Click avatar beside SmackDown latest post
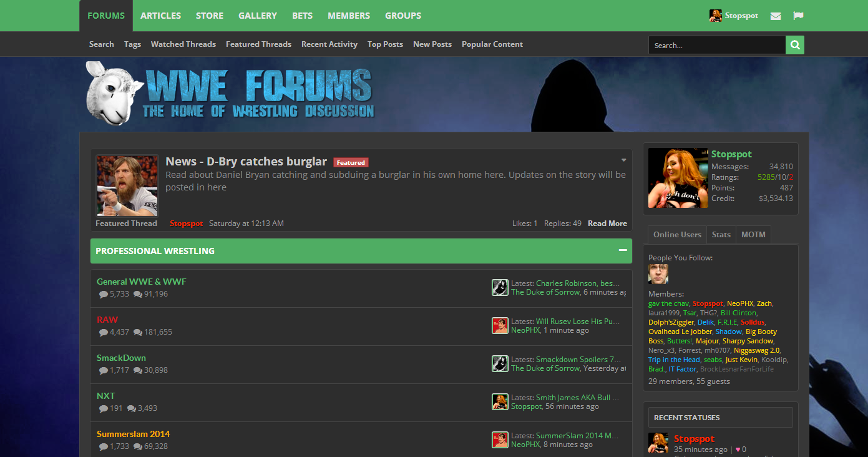The width and height of the screenshot is (868, 457). (500, 363)
